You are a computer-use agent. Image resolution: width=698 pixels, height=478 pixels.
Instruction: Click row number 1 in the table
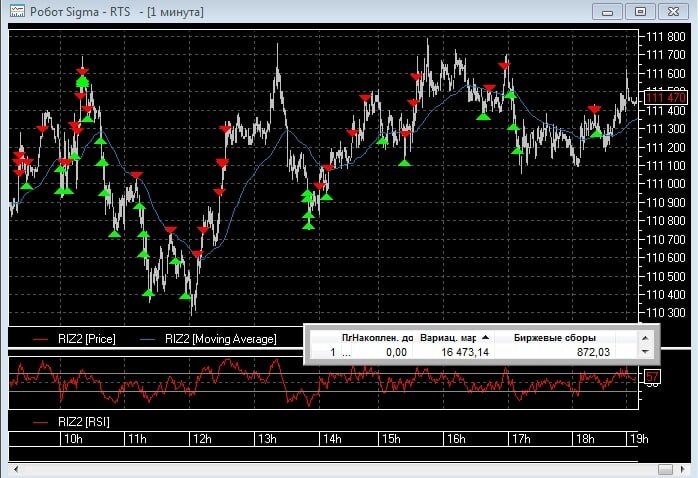[333, 352]
